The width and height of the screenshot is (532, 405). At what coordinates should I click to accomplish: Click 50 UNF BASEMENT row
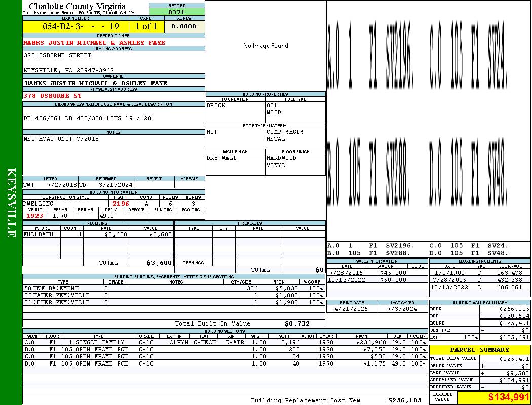click(x=174, y=288)
